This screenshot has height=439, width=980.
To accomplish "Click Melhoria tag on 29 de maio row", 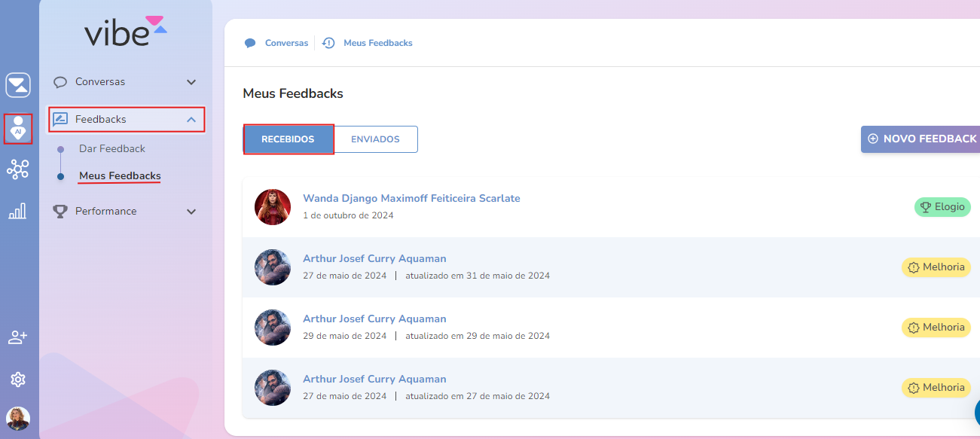I will pos(936,328).
